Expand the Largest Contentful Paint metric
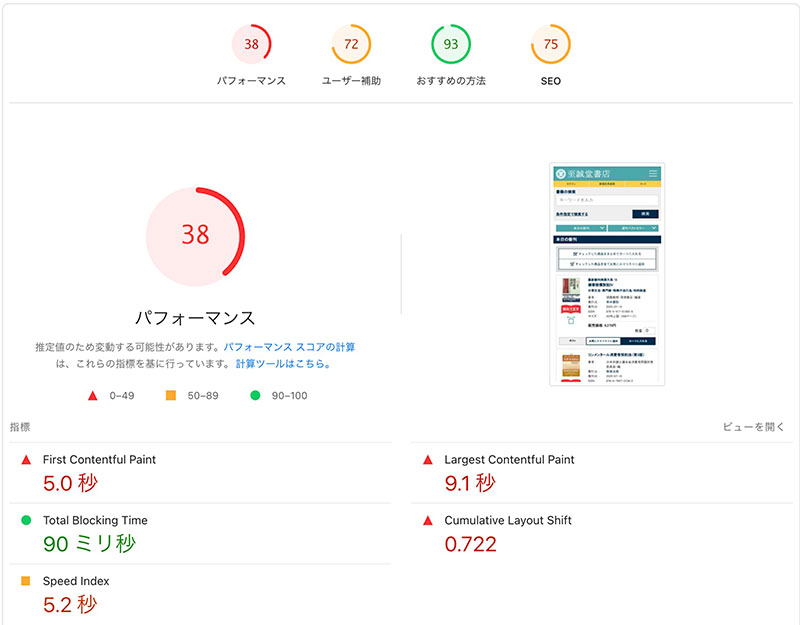The image size is (800, 625). (602, 473)
